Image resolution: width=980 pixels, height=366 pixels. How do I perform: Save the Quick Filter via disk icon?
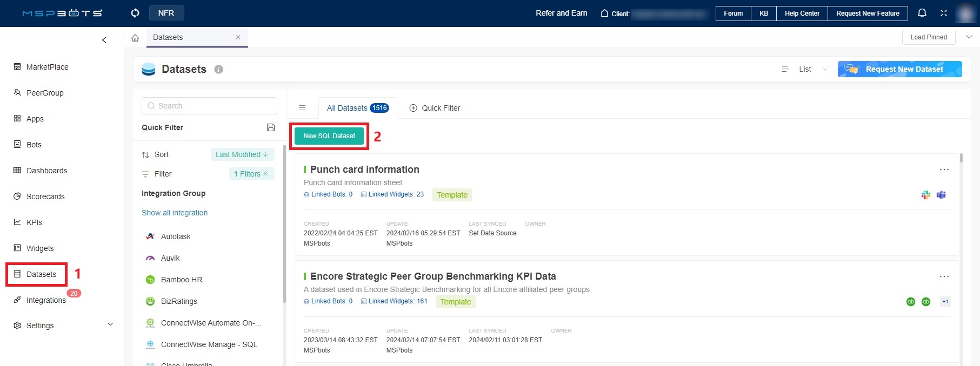[271, 127]
